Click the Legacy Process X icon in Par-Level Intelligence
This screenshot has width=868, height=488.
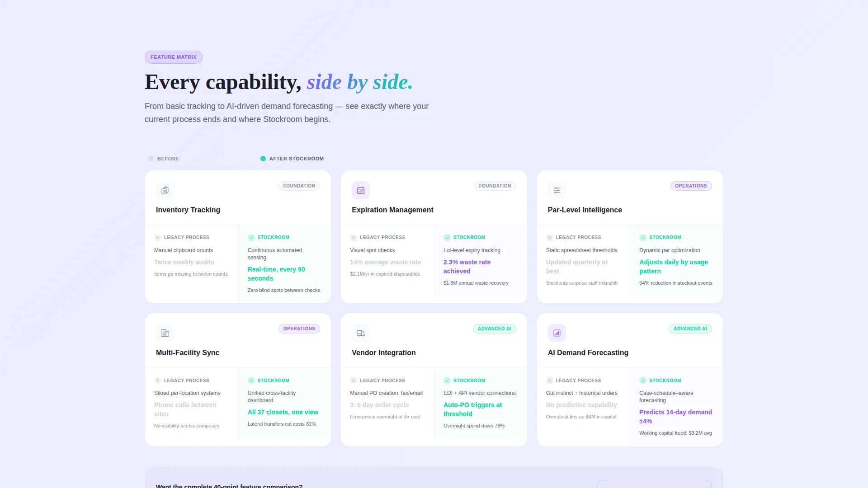coord(550,238)
